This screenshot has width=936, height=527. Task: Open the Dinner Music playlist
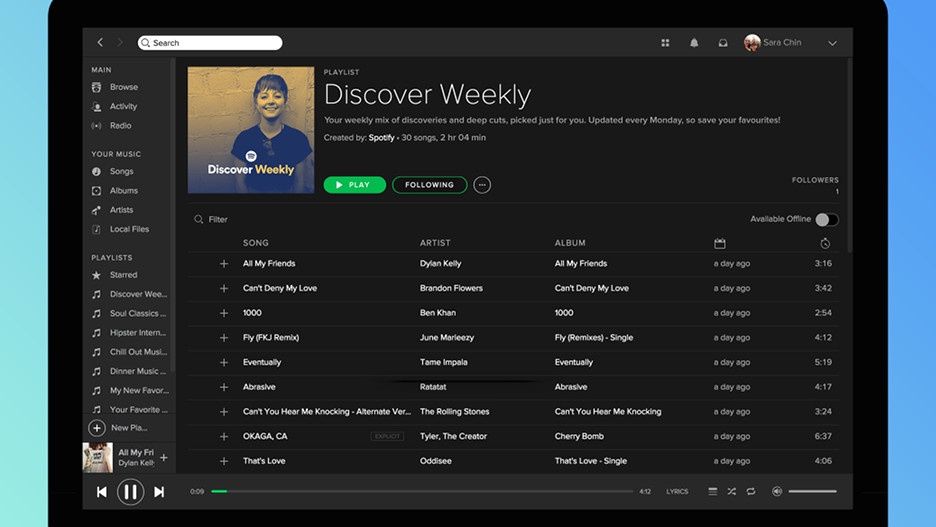click(137, 371)
